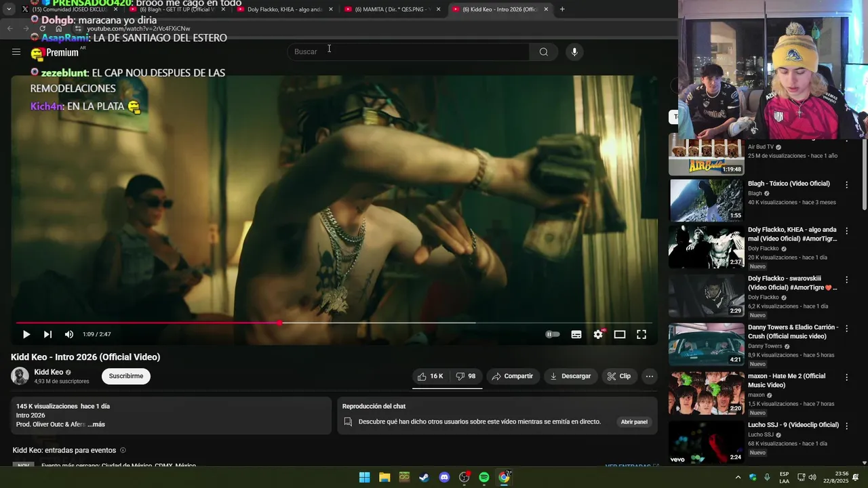Open options for Danny Towers Crush video
The height and width of the screenshot is (488, 868).
[x=846, y=329]
